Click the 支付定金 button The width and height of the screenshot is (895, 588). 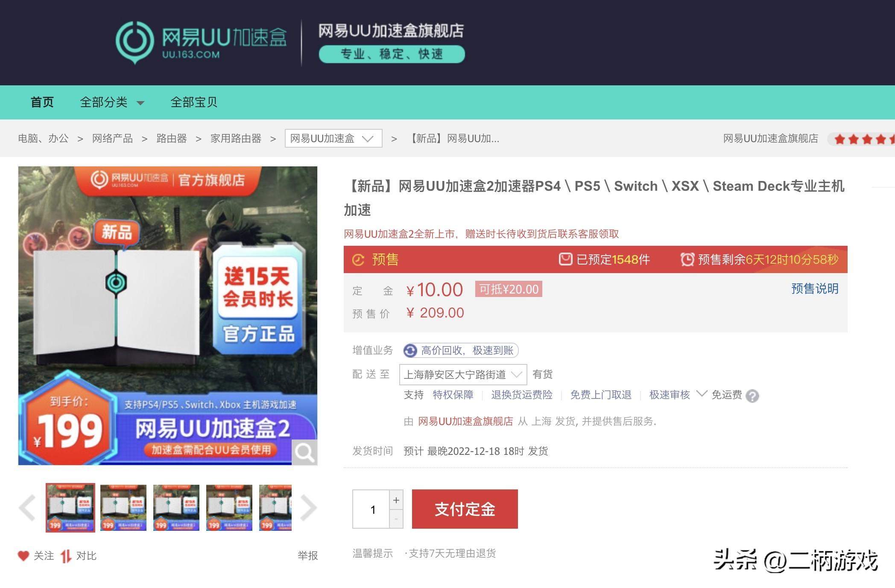click(465, 509)
